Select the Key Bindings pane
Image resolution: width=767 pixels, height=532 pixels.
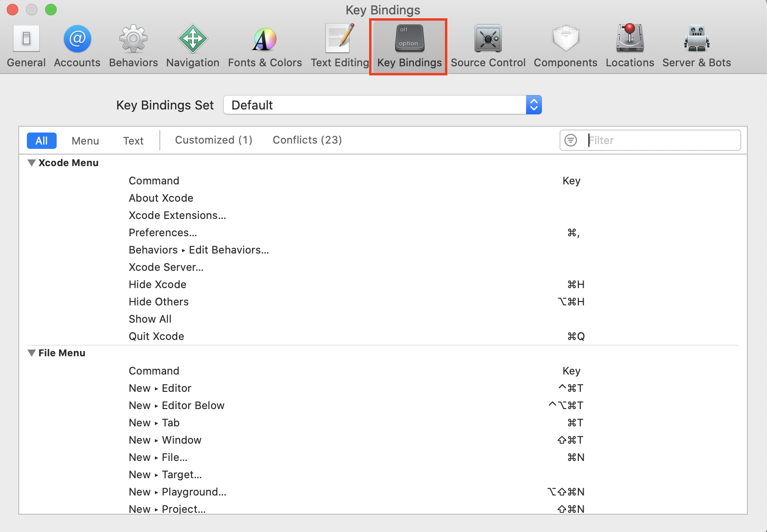point(408,47)
